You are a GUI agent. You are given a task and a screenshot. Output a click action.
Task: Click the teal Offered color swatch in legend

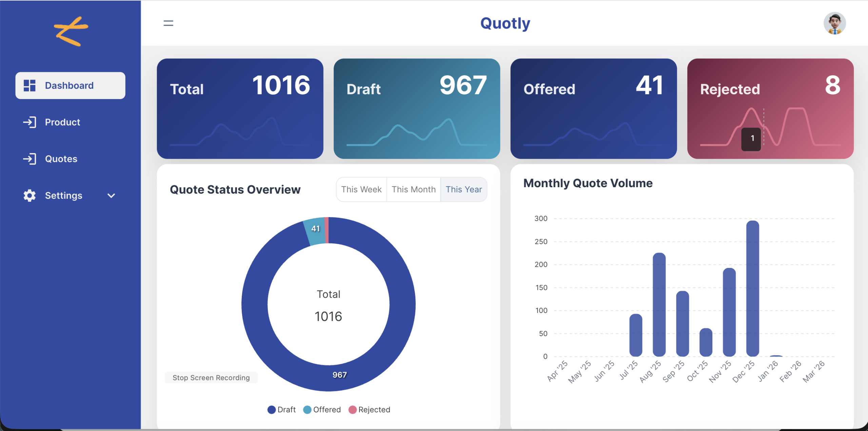coord(307,410)
